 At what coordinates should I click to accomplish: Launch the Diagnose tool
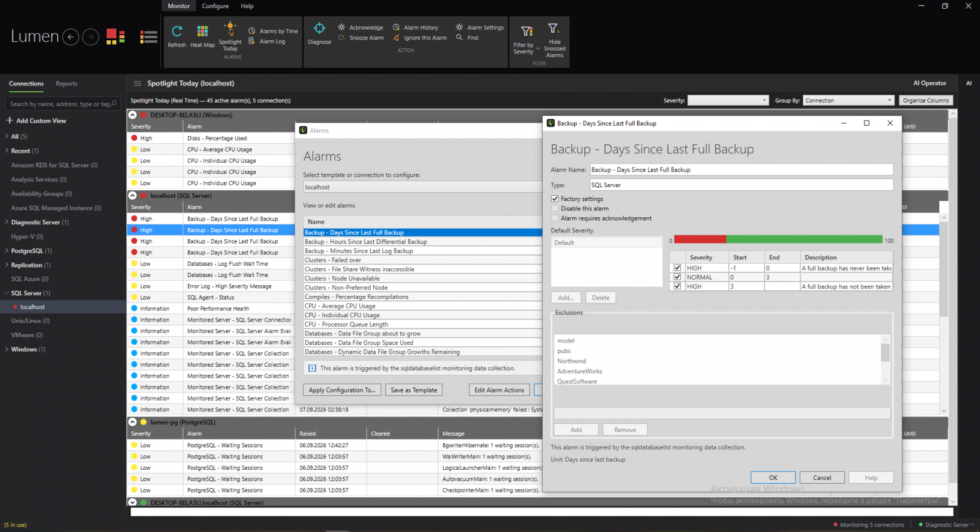pos(319,33)
